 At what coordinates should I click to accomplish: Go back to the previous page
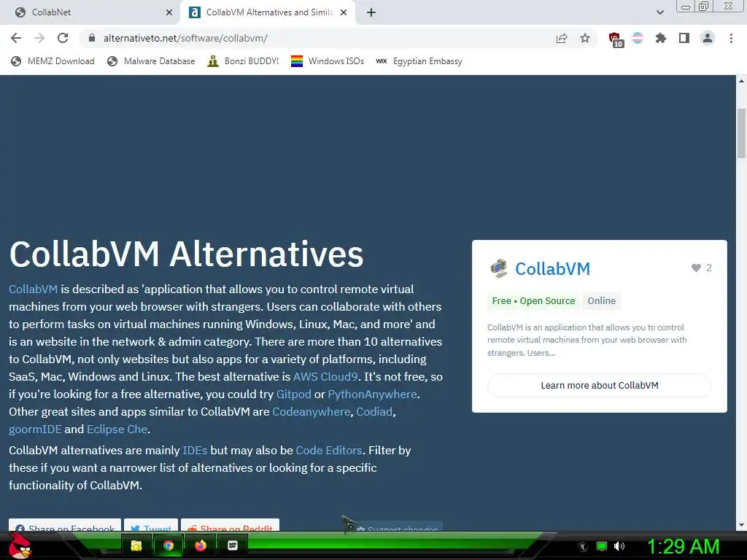click(16, 38)
